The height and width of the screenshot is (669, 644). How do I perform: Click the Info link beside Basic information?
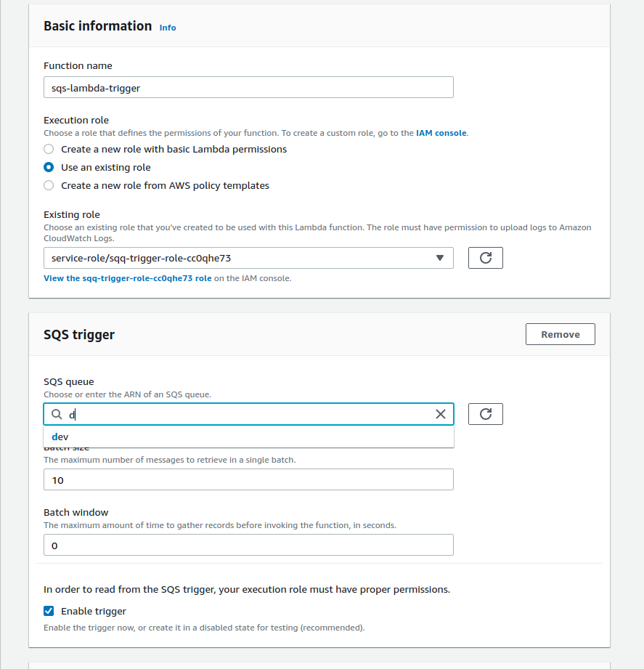click(167, 28)
